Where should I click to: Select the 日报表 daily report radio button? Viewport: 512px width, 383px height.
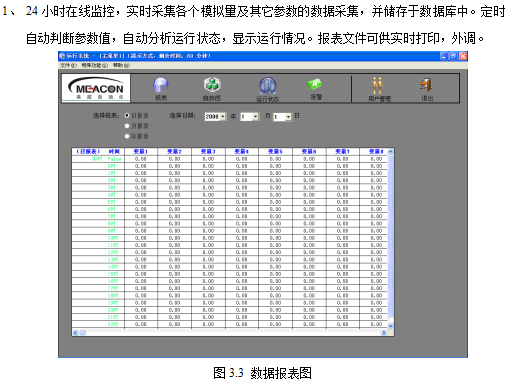point(127,115)
